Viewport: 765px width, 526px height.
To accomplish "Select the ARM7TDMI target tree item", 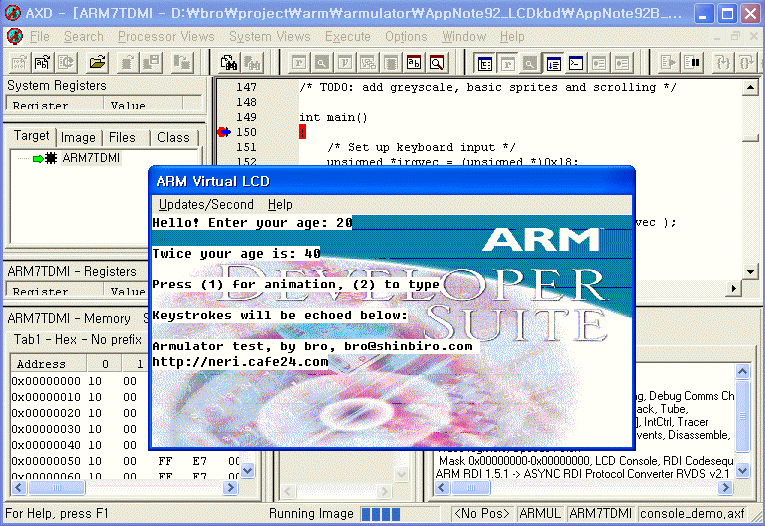I will click(91, 158).
